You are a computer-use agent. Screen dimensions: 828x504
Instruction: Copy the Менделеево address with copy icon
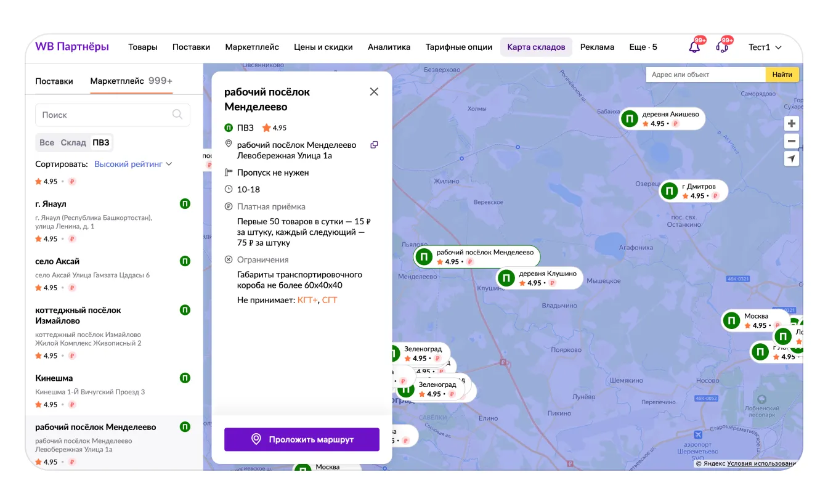(373, 145)
